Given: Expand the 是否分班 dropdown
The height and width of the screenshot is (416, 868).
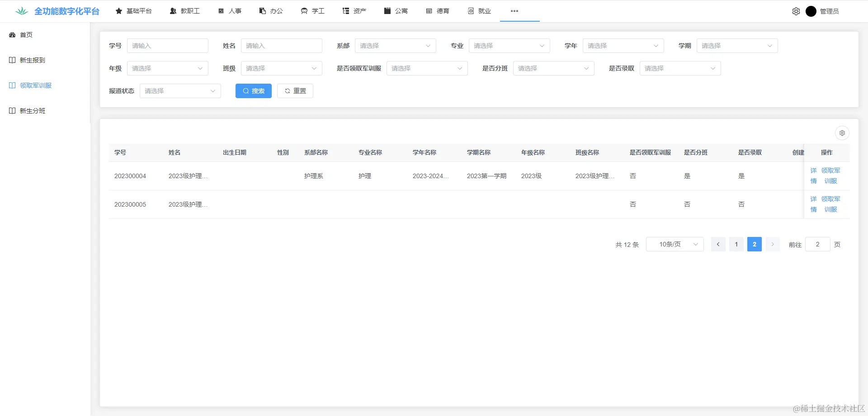Looking at the screenshot, I should click(x=554, y=68).
